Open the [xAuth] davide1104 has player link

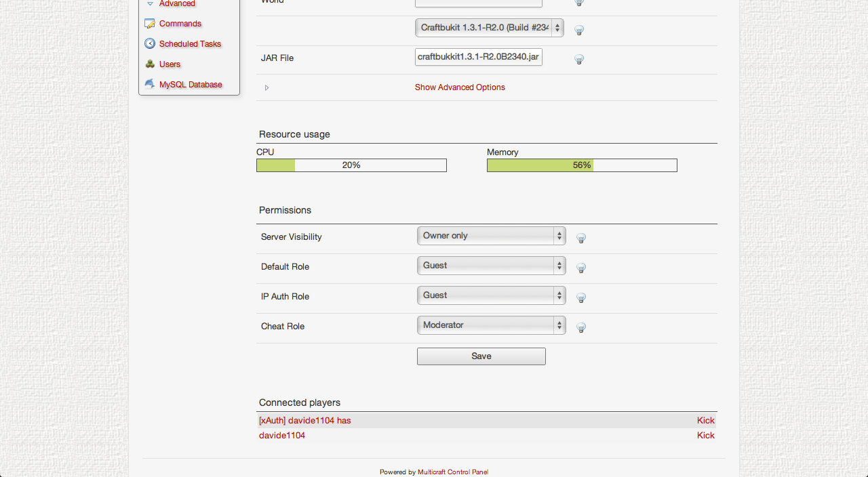point(305,421)
